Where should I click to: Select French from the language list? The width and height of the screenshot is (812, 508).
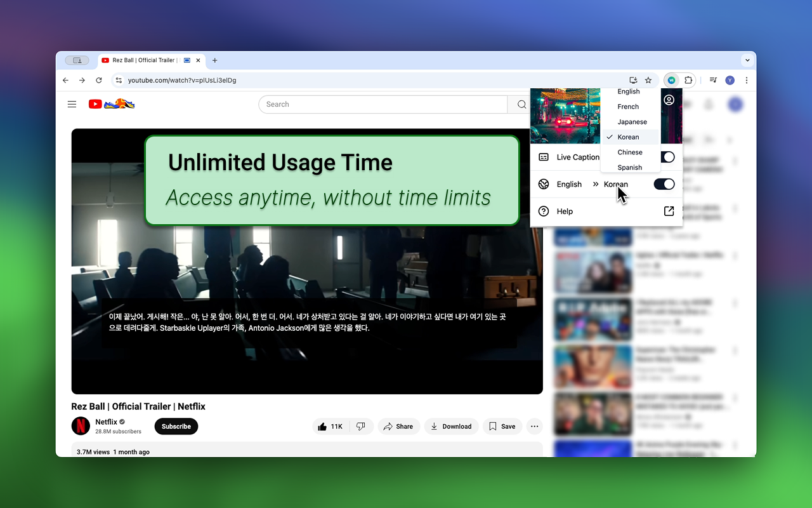pos(630,107)
